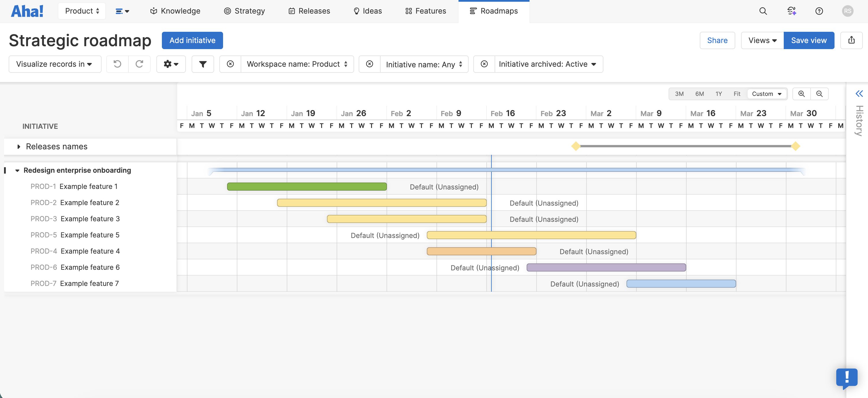The height and width of the screenshot is (398, 868).
Task: Select the Fit timeframe option
Action: 737,94
